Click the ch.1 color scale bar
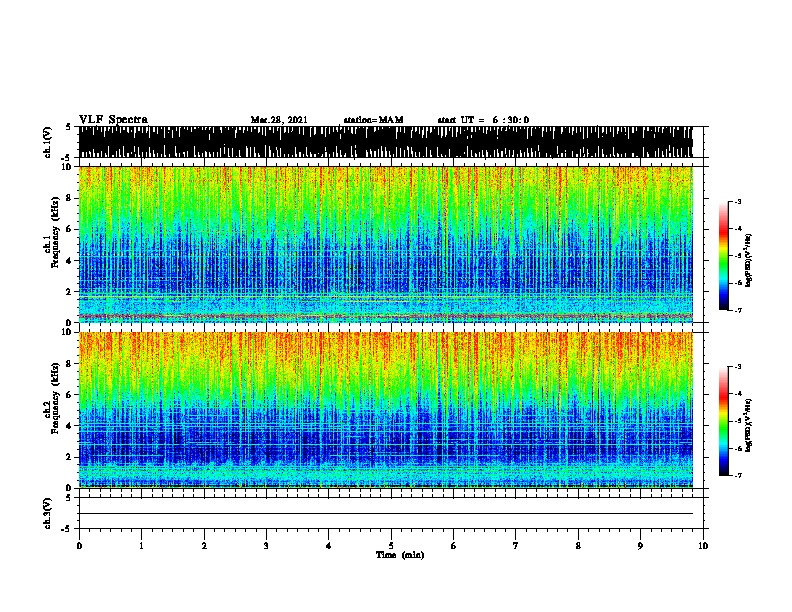Viewport: 792px width, 612px height. [724, 256]
